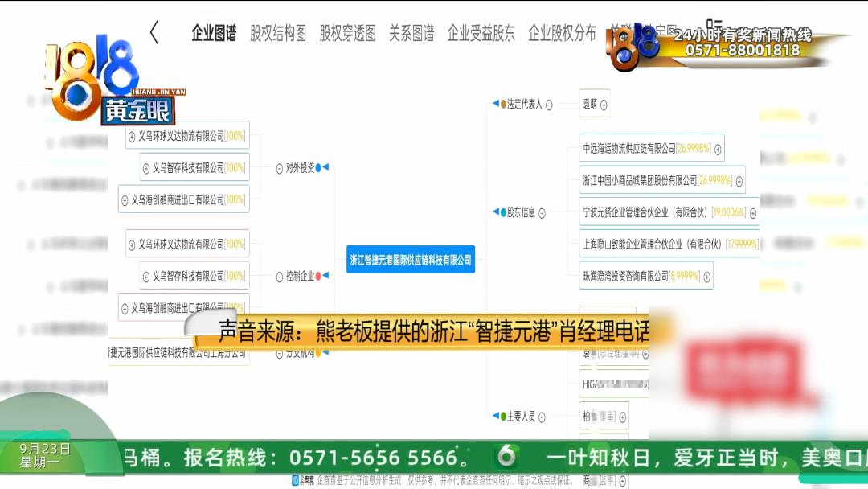Expand 珠海隐湾投资咨询有限公司 plus icon

pyautogui.click(x=707, y=277)
